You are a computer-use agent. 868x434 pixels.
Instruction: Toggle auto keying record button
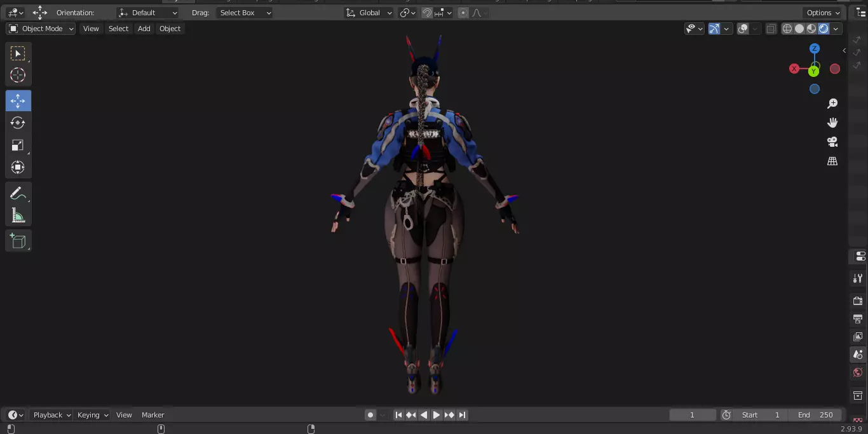(x=370, y=415)
